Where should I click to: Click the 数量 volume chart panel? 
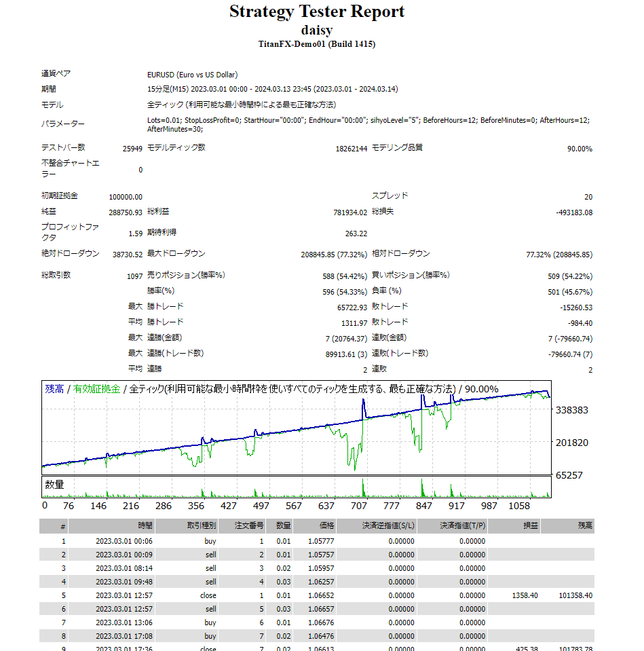[x=297, y=487]
